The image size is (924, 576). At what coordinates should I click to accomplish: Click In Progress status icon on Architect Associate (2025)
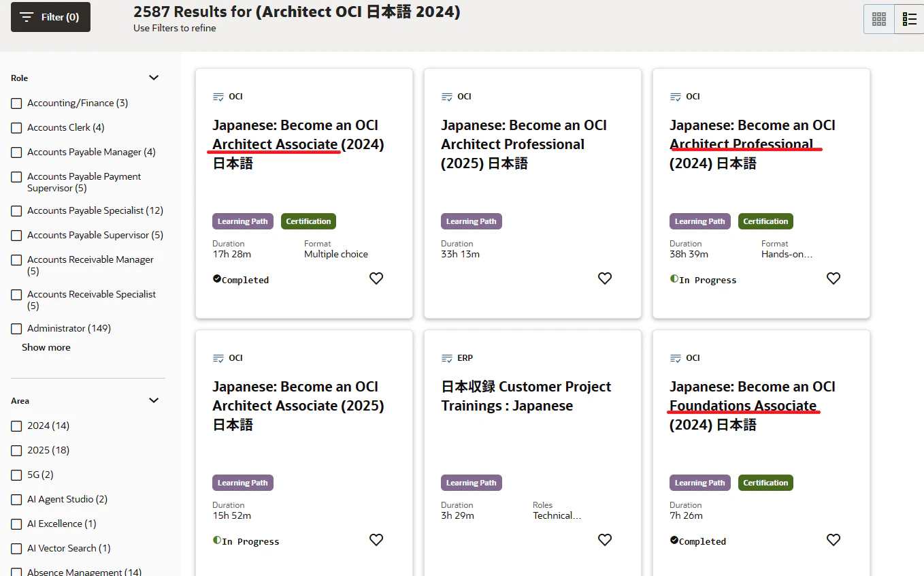coord(217,540)
